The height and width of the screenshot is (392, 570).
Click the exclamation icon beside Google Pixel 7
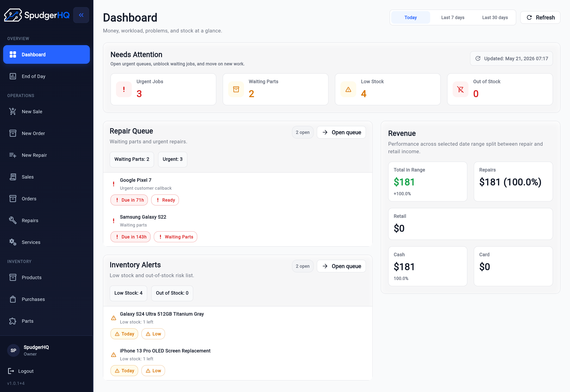[x=113, y=184]
